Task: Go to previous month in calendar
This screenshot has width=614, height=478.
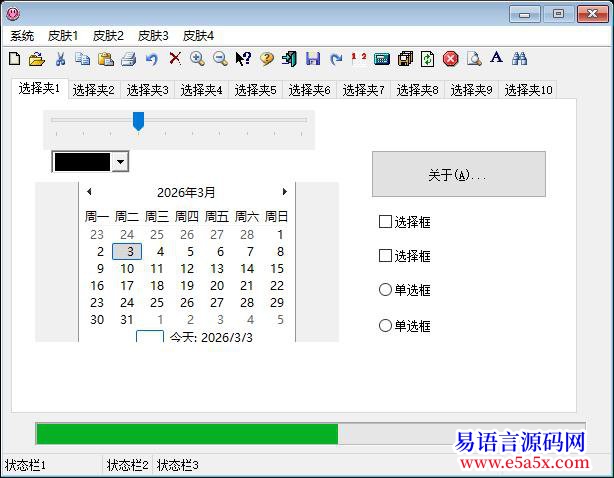Action: click(x=89, y=192)
